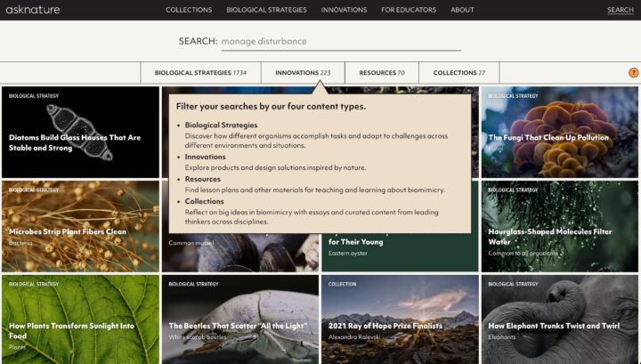Viewport: 641px width, 364px height.
Task: Click 'Innovations' heading in filter tooltip
Action: (x=206, y=157)
